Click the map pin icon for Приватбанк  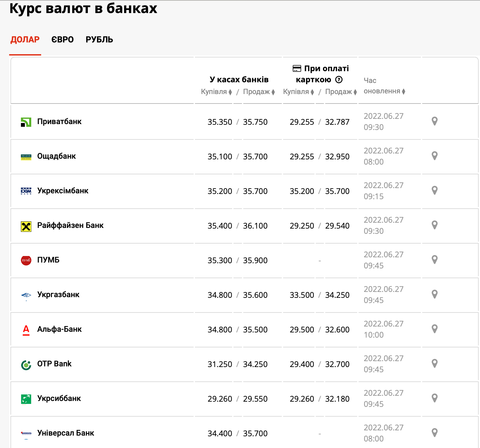click(434, 121)
